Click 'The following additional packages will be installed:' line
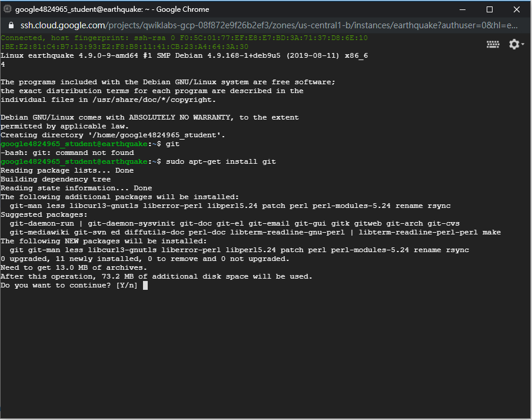532x420 pixels. coord(120,197)
